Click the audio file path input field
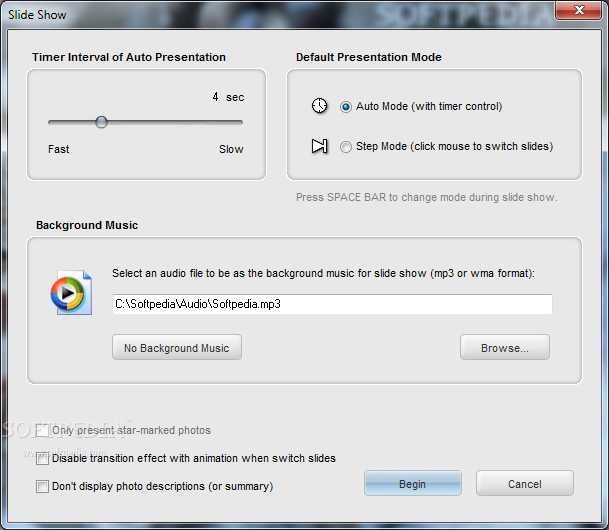The height and width of the screenshot is (530, 609). point(332,304)
